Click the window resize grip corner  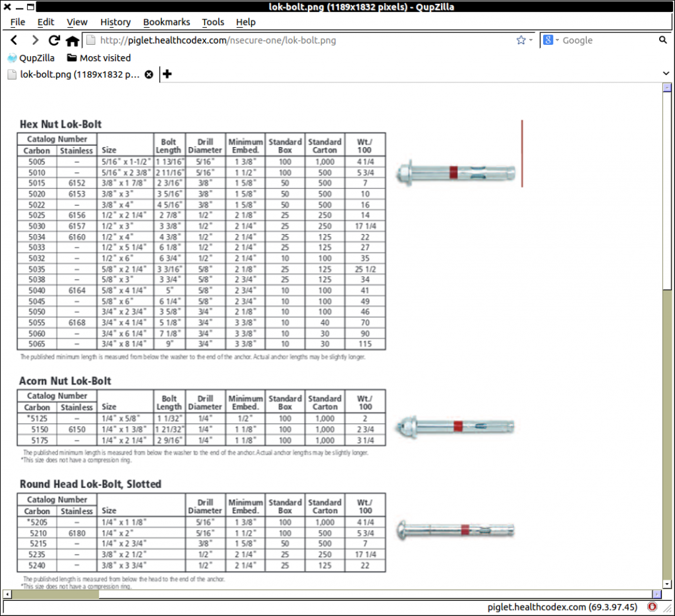point(667,608)
